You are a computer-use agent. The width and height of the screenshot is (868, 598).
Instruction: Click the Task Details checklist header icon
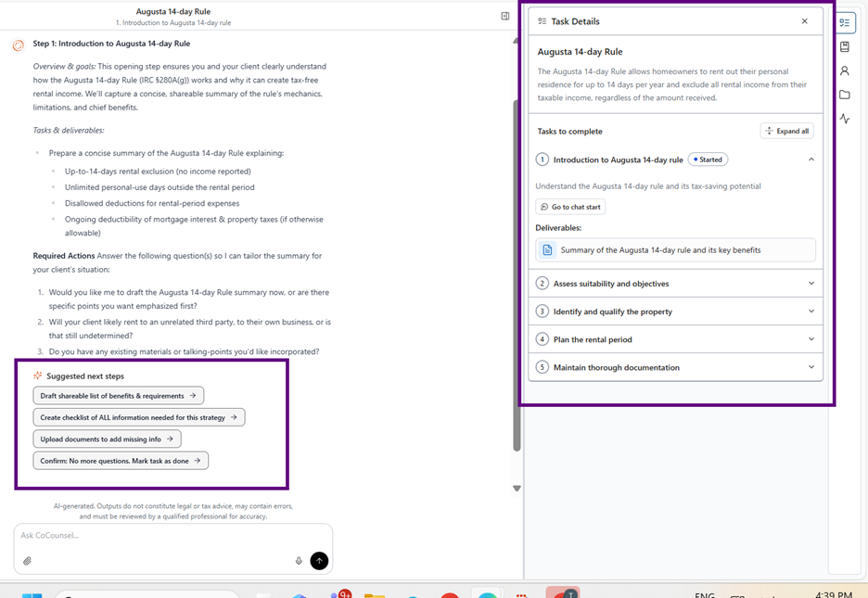point(542,21)
